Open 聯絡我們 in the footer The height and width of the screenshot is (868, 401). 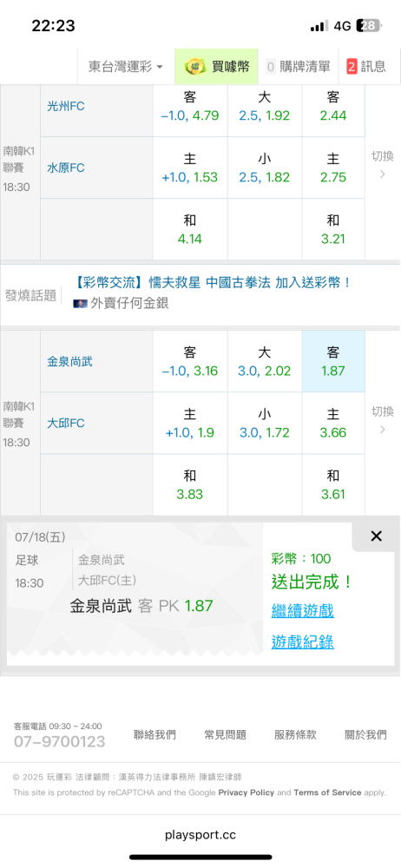click(x=155, y=735)
